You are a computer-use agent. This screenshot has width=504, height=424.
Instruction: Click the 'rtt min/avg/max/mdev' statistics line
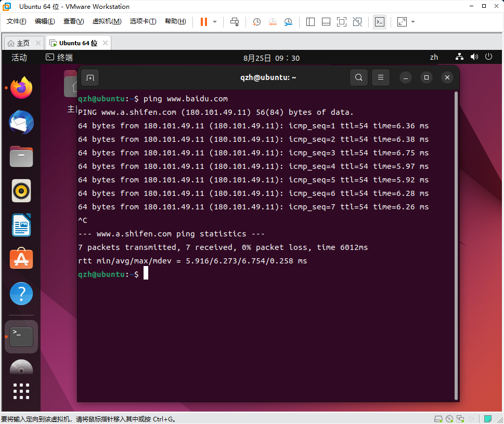(192, 261)
